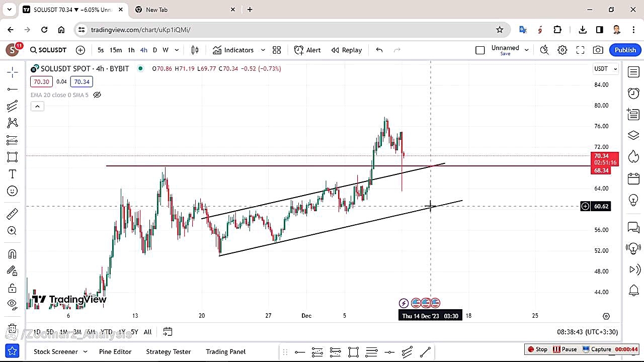Add symbol with compare plus icon
The width and height of the screenshot is (644, 362).
pyautogui.click(x=80, y=50)
